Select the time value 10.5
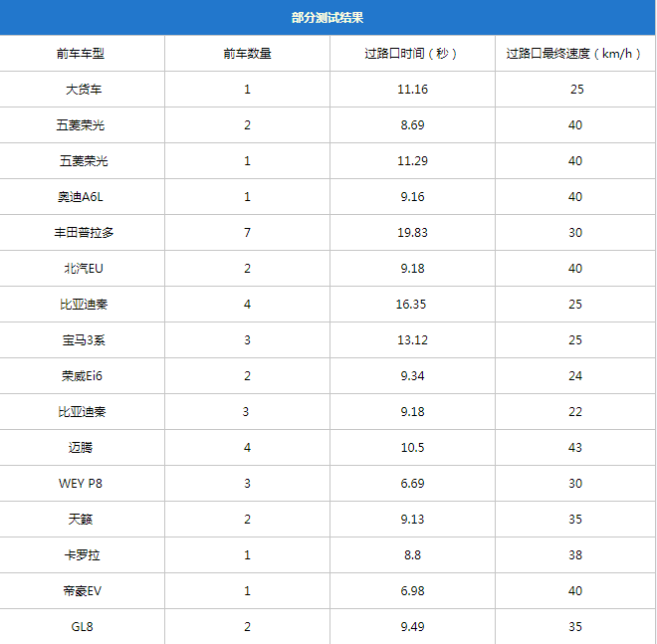The image size is (657, 644). [413, 448]
